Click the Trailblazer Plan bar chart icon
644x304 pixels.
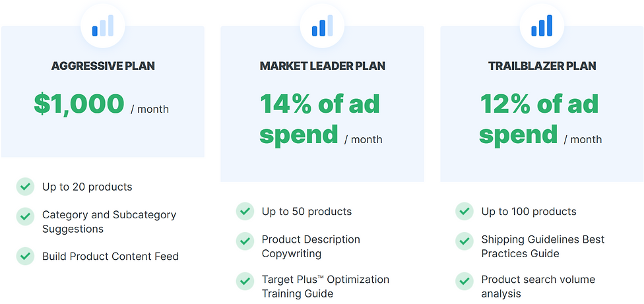(541, 26)
